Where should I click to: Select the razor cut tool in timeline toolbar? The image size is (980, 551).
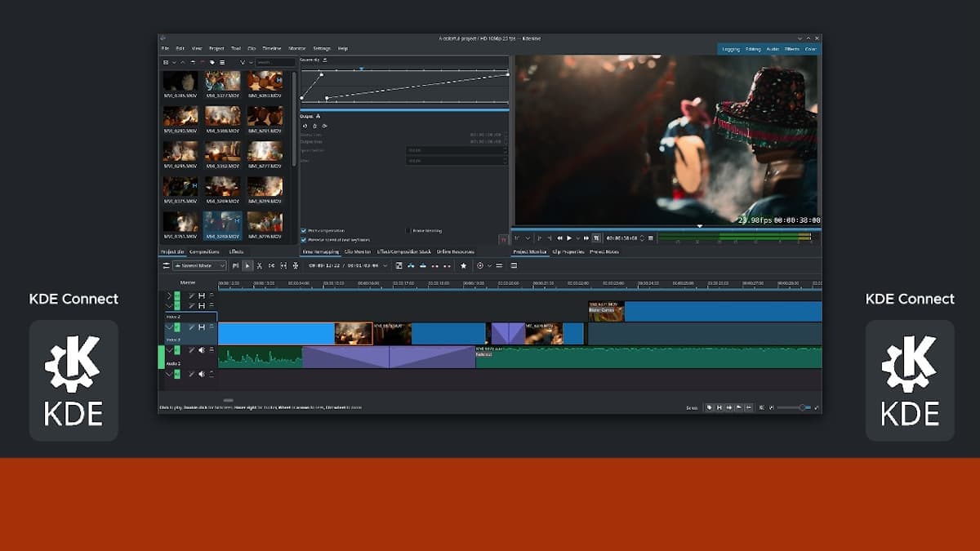[260, 265]
